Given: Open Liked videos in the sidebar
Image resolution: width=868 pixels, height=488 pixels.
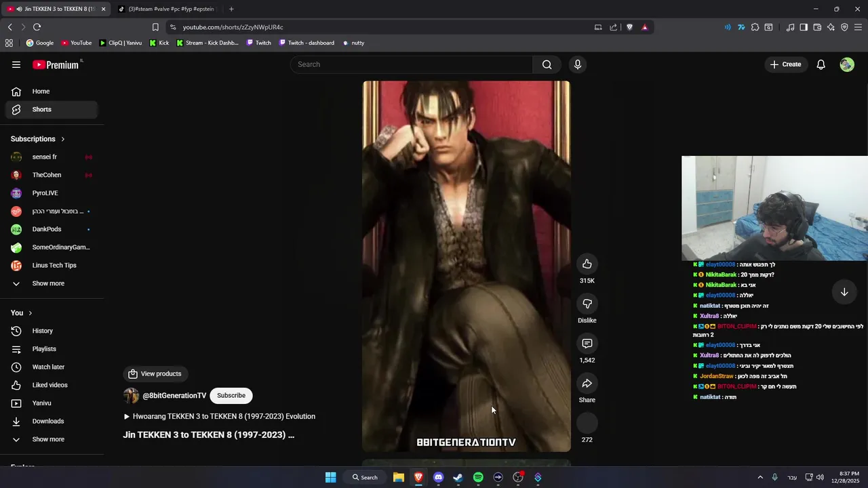Looking at the screenshot, I should click(52, 385).
